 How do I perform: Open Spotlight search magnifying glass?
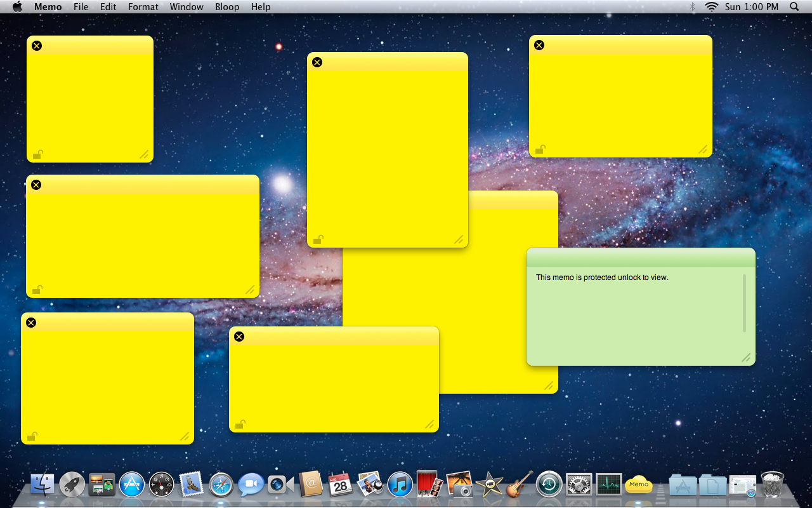(794, 7)
